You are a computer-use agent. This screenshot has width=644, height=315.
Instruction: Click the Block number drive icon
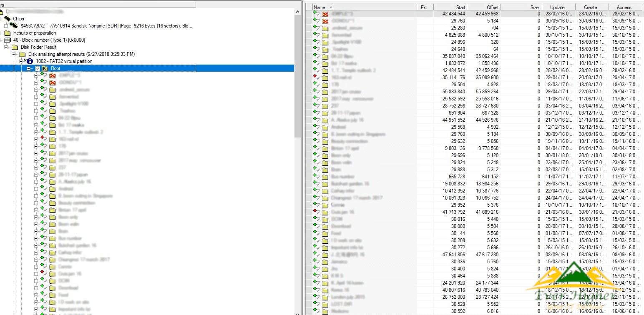[7, 40]
